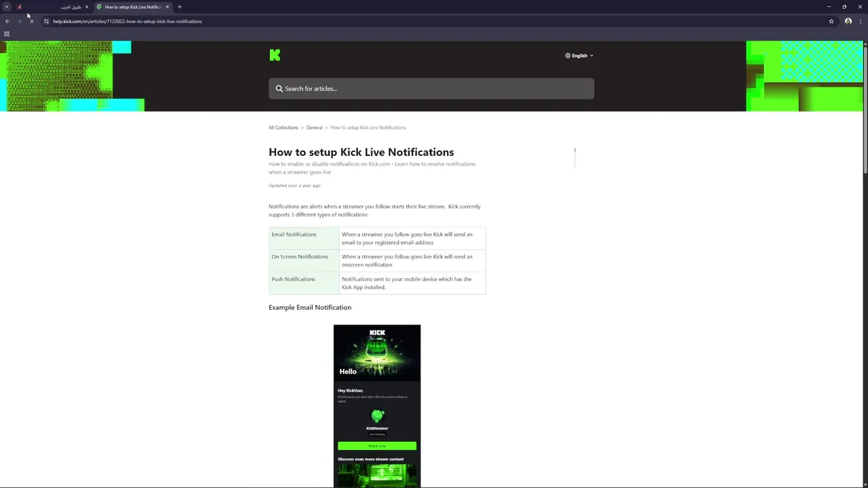Close the Kick Live Notifications tab
This screenshot has height=488, width=868.
pos(167,7)
